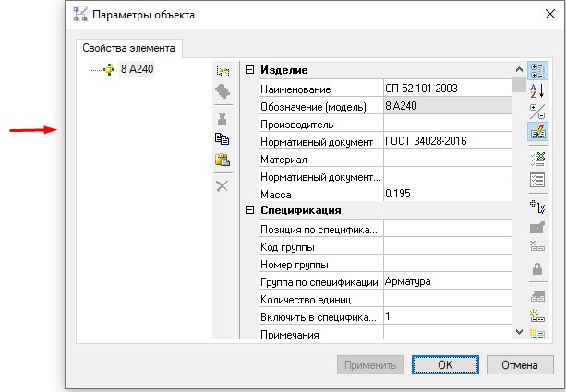Image resolution: width=566 pixels, height=392 pixels.
Task: Click the plus/minus expand-collapse icon
Action: pyautogui.click(x=536, y=111)
